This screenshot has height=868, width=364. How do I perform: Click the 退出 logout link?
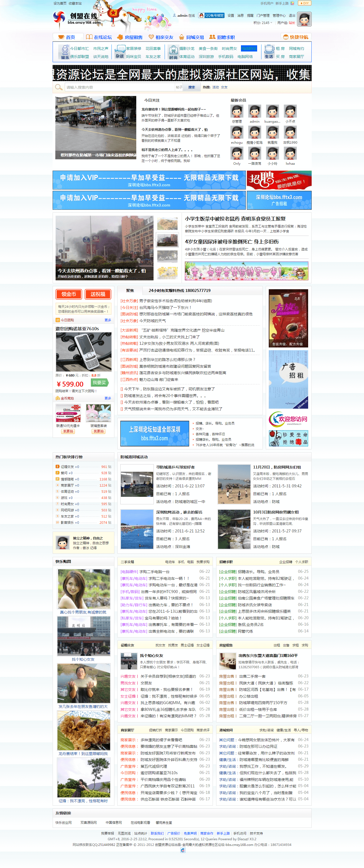pos(292,16)
